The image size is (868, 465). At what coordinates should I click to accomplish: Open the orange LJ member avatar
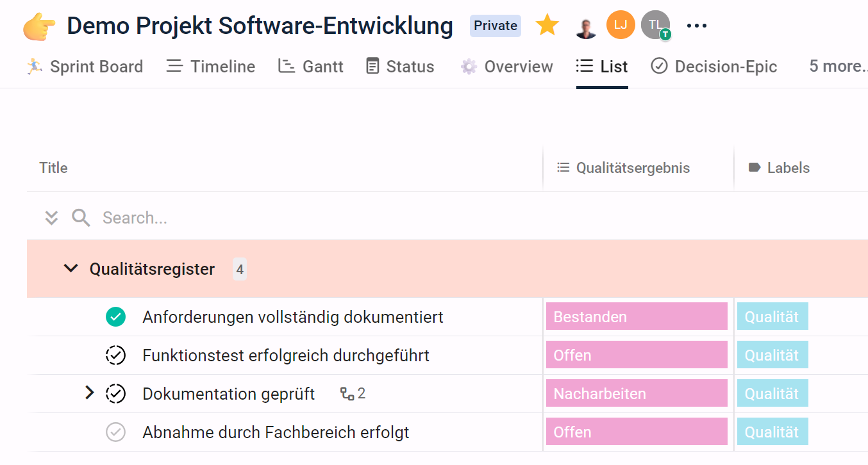coord(621,25)
